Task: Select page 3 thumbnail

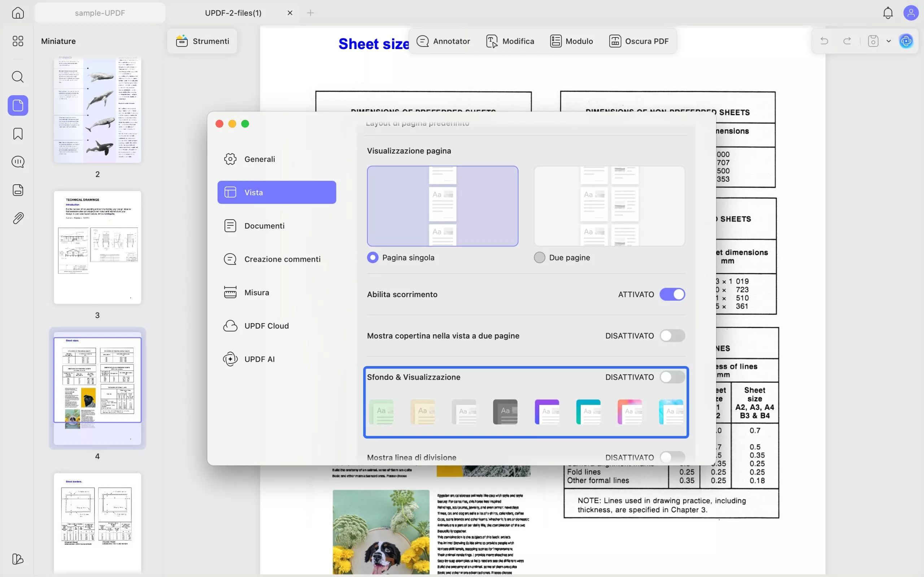Action: click(97, 247)
